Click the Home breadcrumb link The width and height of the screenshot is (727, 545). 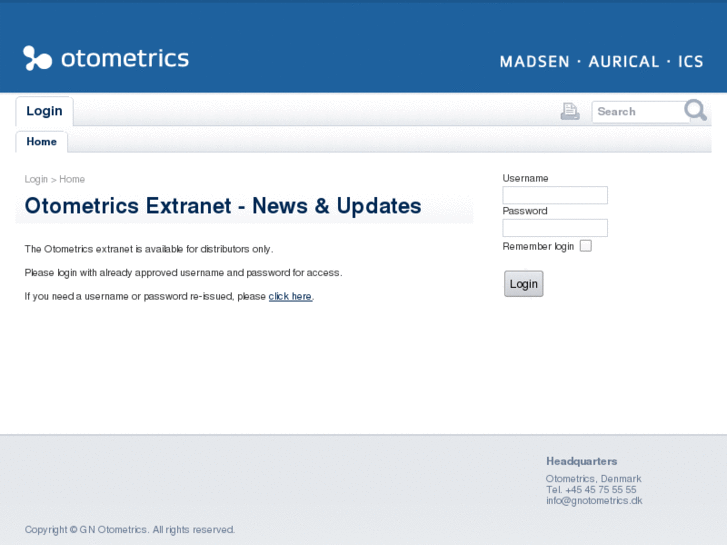point(72,179)
